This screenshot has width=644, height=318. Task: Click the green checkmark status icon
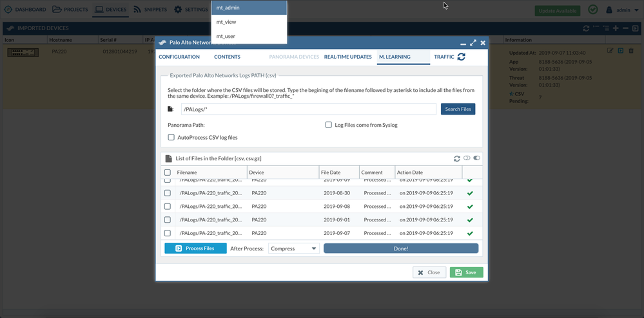[592, 10]
